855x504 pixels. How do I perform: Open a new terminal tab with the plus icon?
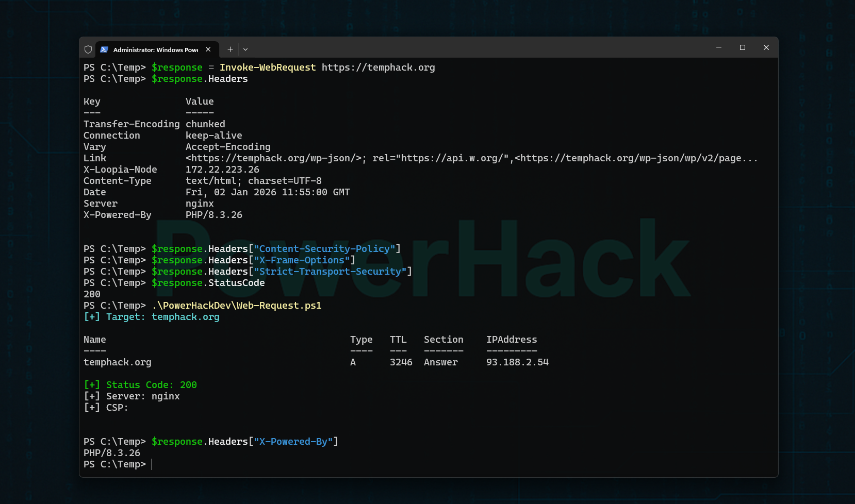point(230,49)
